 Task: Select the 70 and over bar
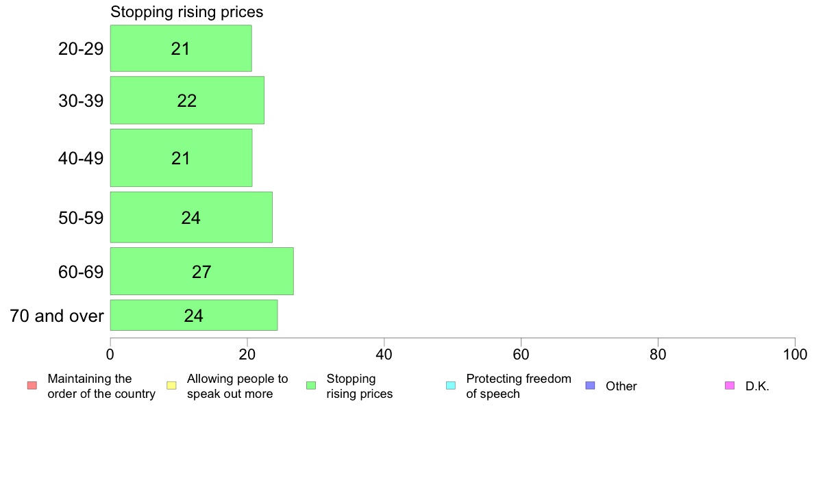point(194,315)
